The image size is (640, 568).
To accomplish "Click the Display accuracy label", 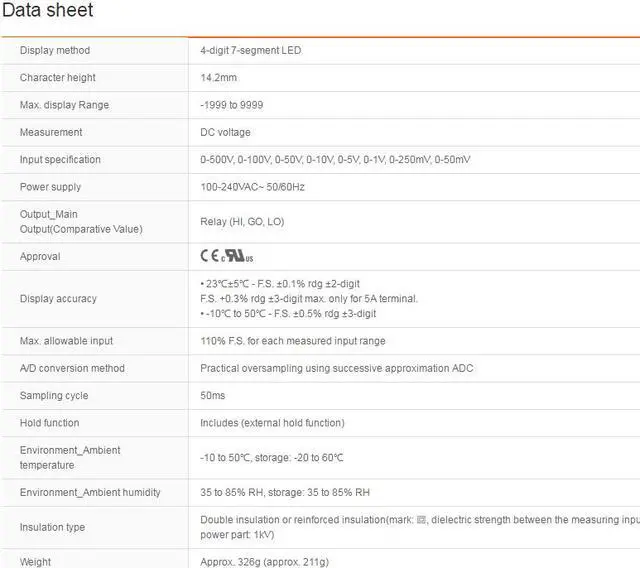I will [58, 299].
